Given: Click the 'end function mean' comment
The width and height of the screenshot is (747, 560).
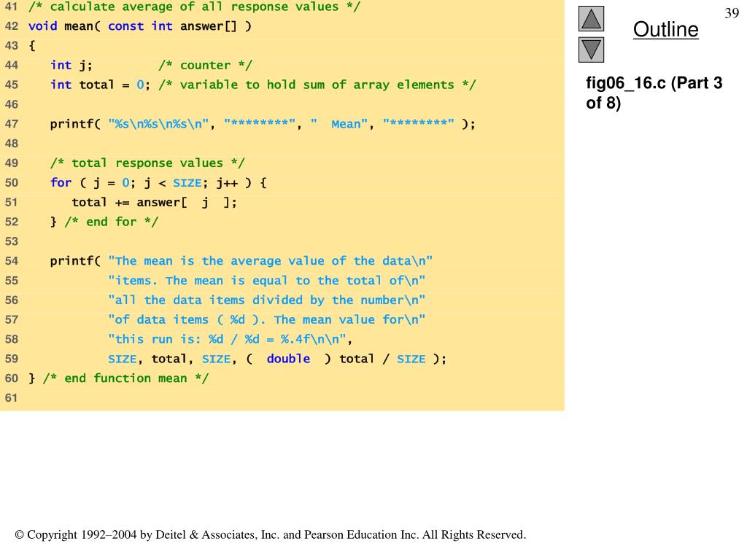Looking at the screenshot, I should tap(125, 378).
